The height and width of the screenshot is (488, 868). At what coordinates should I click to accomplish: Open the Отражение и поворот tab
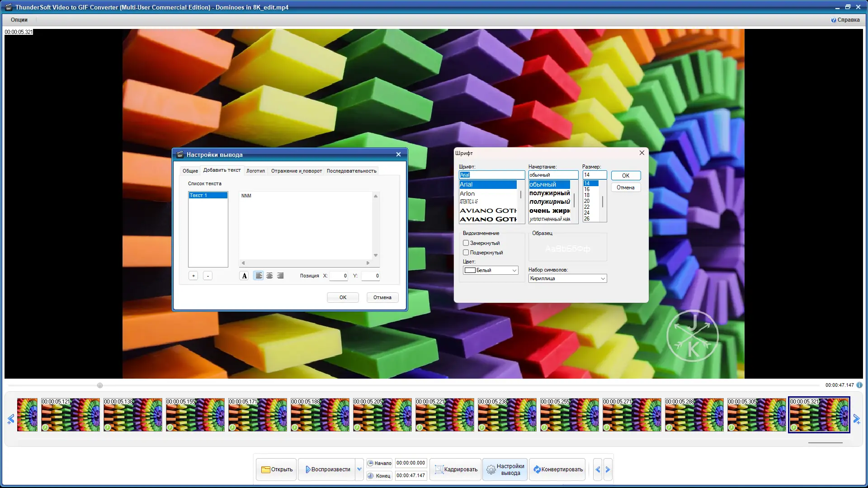coord(296,171)
